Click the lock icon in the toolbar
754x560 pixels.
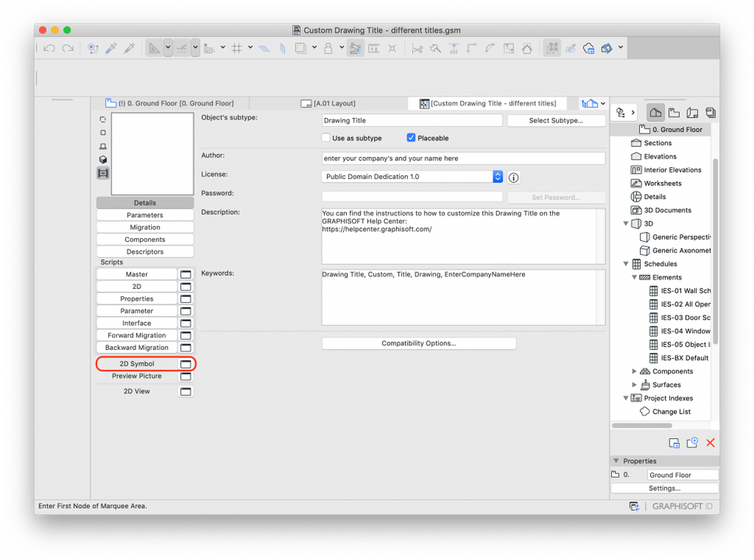(329, 48)
